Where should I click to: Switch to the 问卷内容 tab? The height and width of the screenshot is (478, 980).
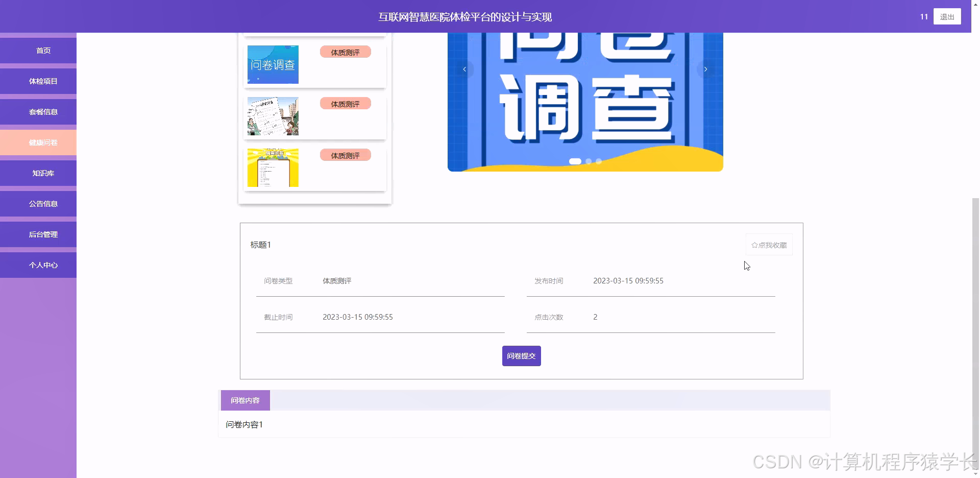click(246, 400)
